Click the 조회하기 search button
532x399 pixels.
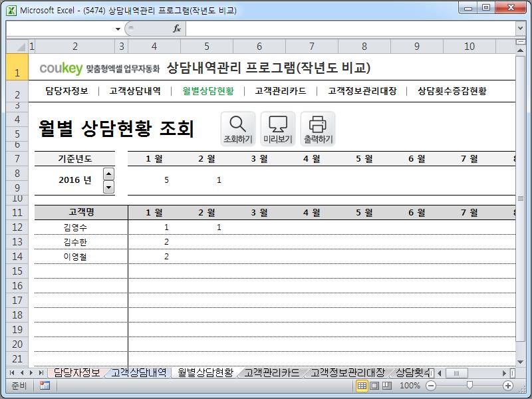(238, 129)
